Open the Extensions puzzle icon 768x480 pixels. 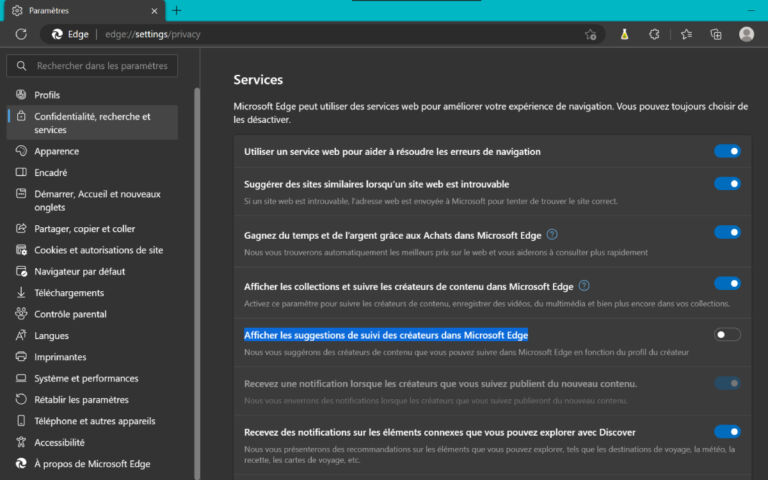click(654, 34)
